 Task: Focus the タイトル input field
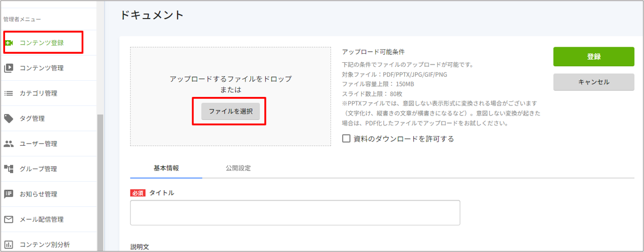pos(295,213)
